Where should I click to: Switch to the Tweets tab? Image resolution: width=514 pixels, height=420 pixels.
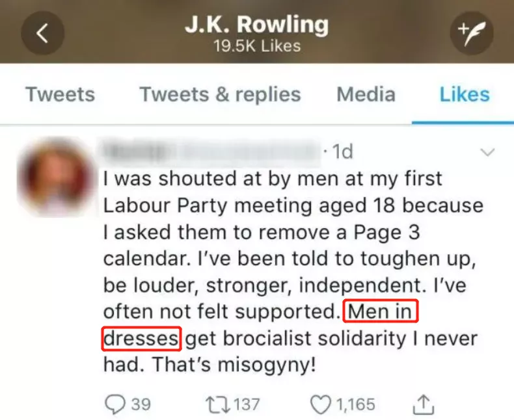pos(60,94)
